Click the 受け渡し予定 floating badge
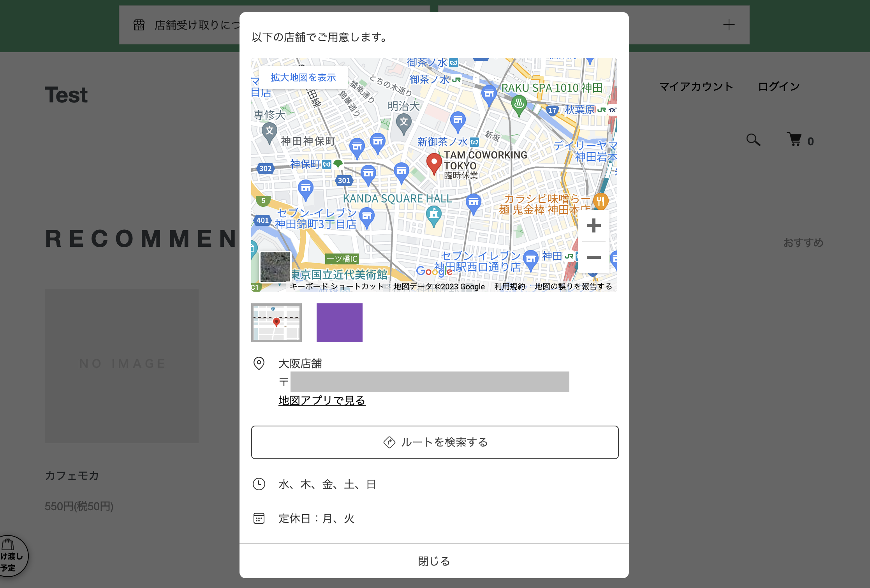Screen dimensions: 870x588 pyautogui.click(x=12, y=556)
